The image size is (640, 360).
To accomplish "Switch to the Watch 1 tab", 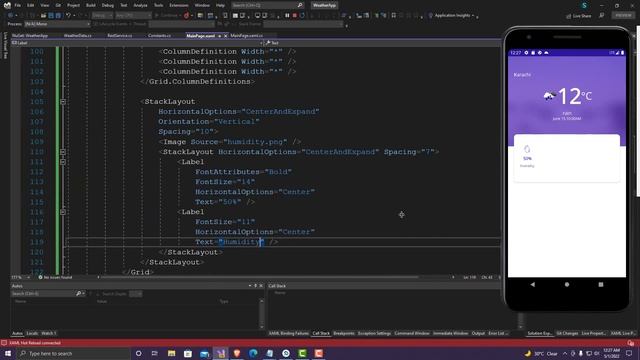I will click(49, 333).
